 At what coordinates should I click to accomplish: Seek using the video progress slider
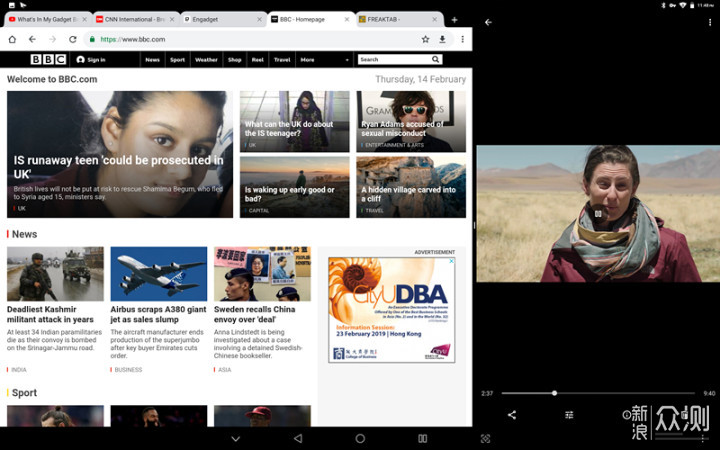tap(598, 393)
